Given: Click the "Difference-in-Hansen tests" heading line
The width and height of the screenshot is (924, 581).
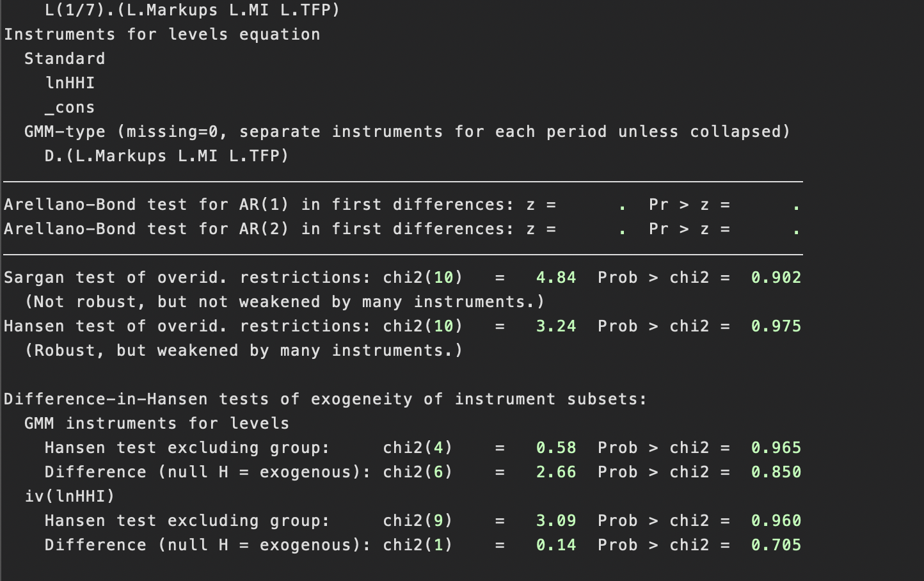Looking at the screenshot, I should tap(325, 399).
